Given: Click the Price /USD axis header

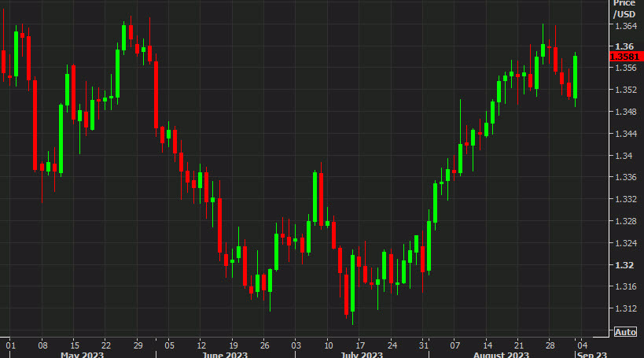Looking at the screenshot, I should (x=624, y=9).
